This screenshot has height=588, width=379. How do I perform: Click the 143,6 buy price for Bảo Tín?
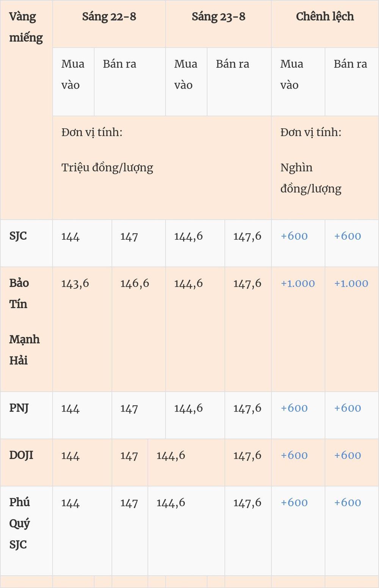pos(75,284)
